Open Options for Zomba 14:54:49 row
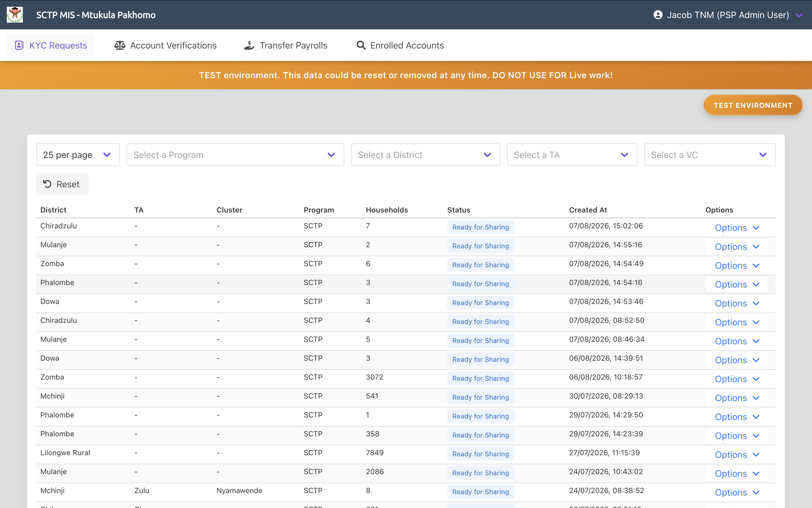The height and width of the screenshot is (508, 812). pyautogui.click(x=736, y=265)
